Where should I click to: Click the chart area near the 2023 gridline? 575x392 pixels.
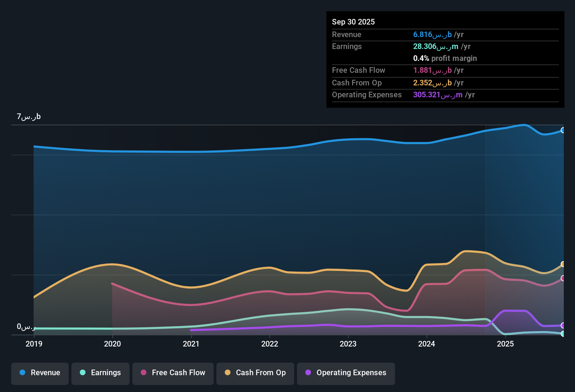coord(348,227)
